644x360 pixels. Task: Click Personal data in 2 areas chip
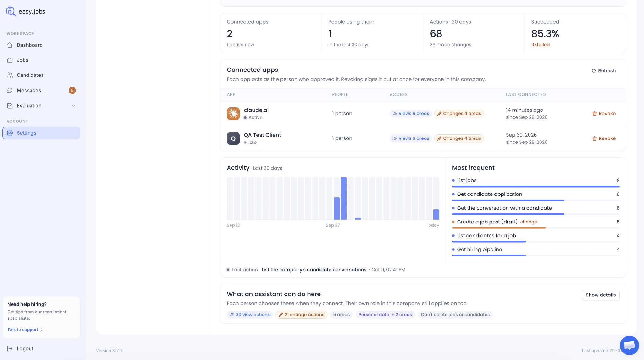click(x=385, y=315)
